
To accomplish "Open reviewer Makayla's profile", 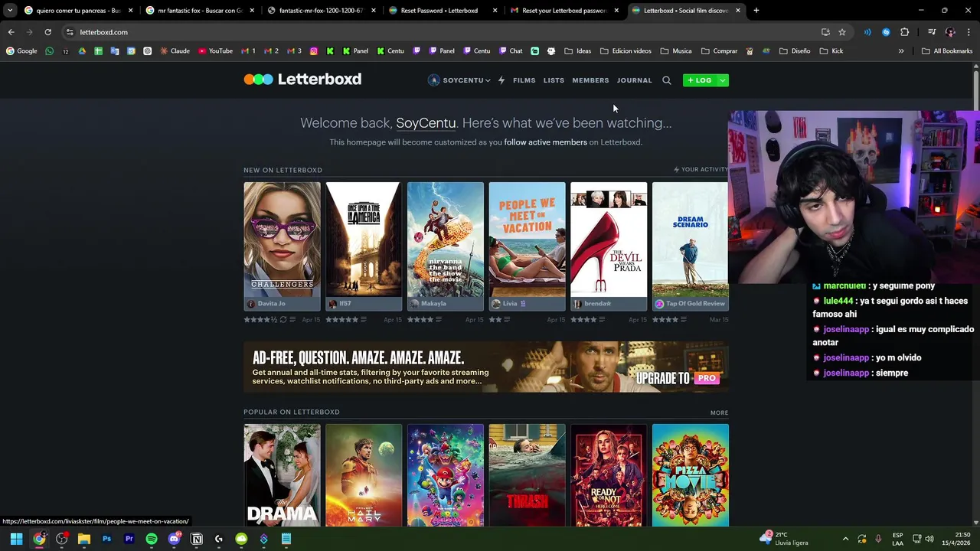I will click(433, 304).
